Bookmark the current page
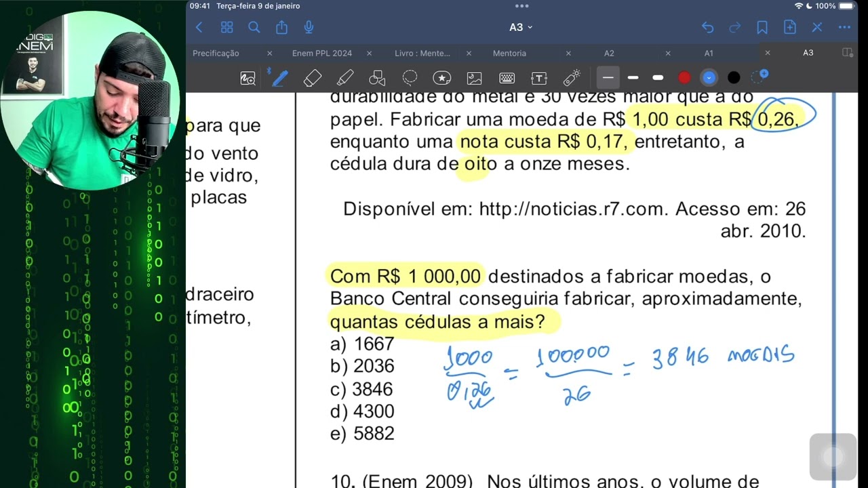 point(762,27)
